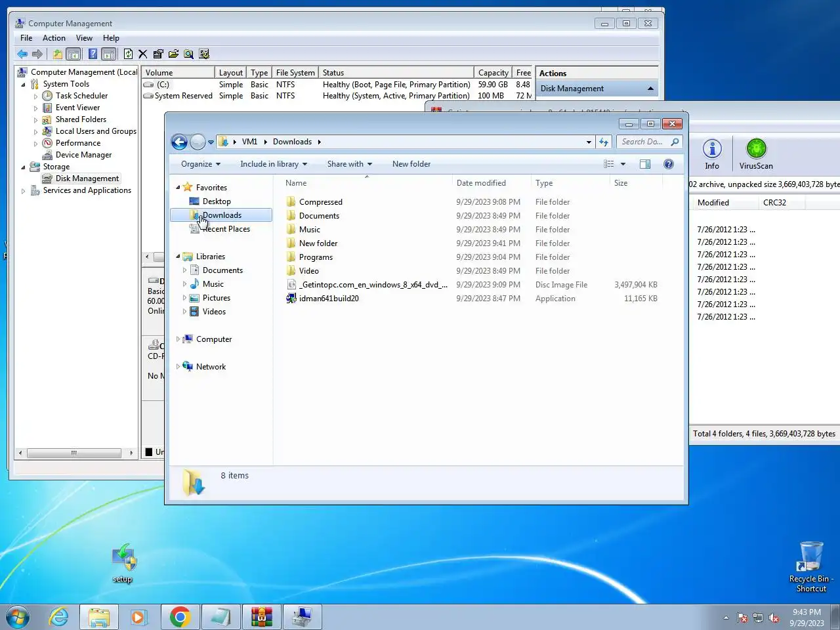Click the magnifier Find toolbar icon
This screenshot has width=840, height=630.
pyautogui.click(x=188, y=54)
